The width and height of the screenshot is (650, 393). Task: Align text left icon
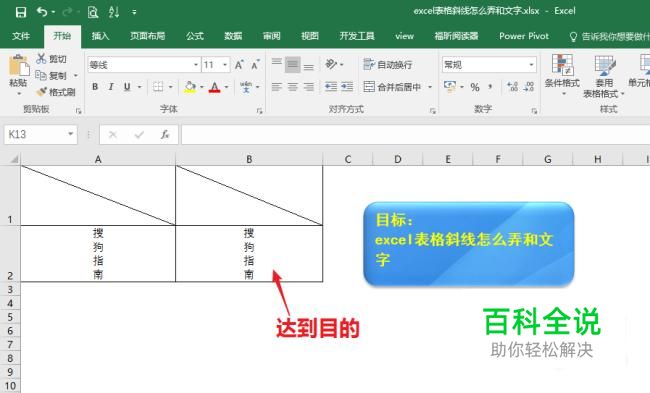(x=276, y=87)
